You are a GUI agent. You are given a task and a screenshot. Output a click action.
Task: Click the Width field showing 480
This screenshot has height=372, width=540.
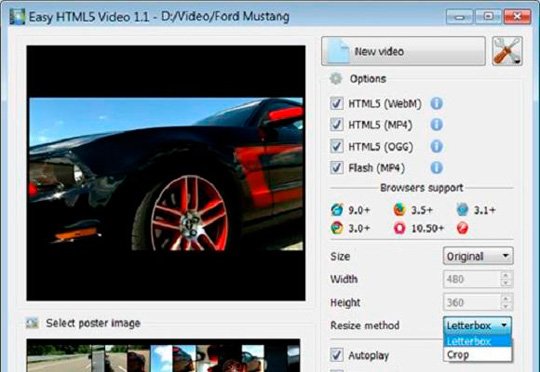click(472, 279)
